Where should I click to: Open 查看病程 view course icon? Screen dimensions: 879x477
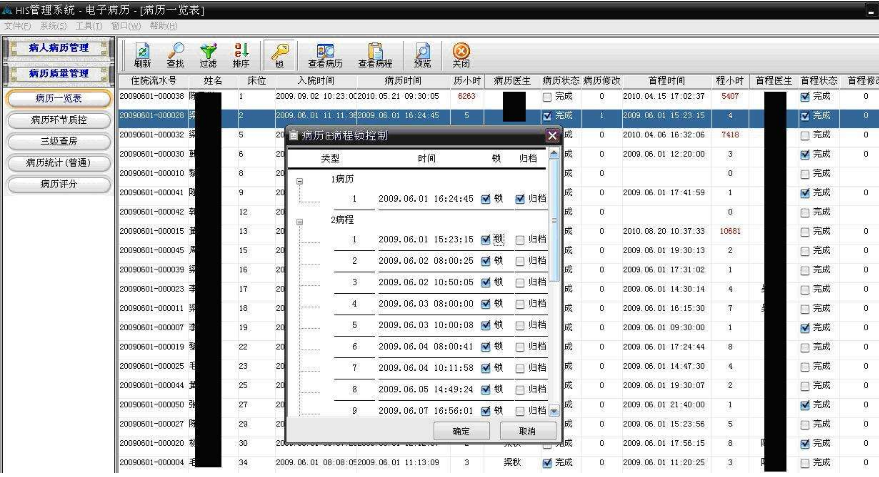[375, 55]
